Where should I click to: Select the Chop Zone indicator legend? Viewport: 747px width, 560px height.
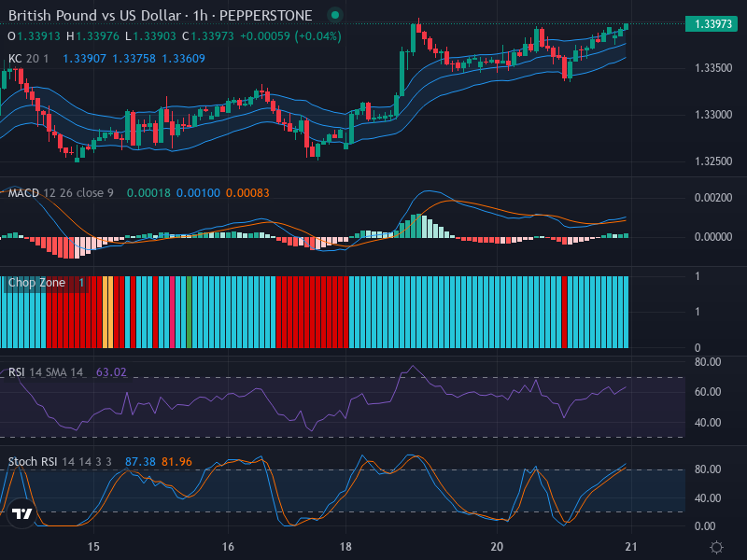tap(36, 283)
